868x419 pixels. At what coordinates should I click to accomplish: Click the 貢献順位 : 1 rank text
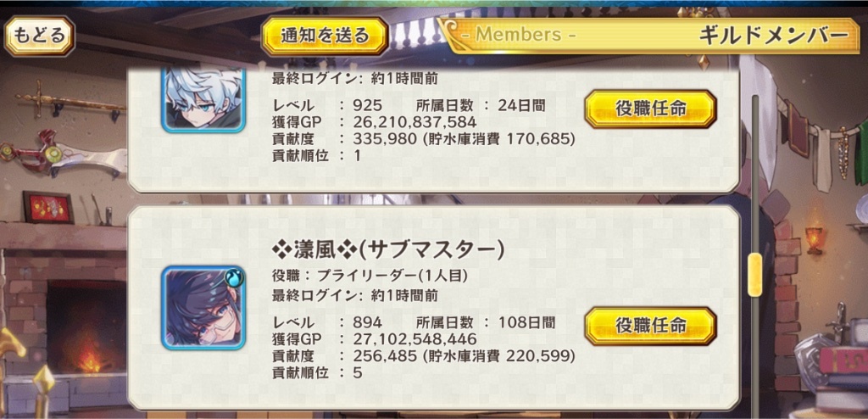317,156
